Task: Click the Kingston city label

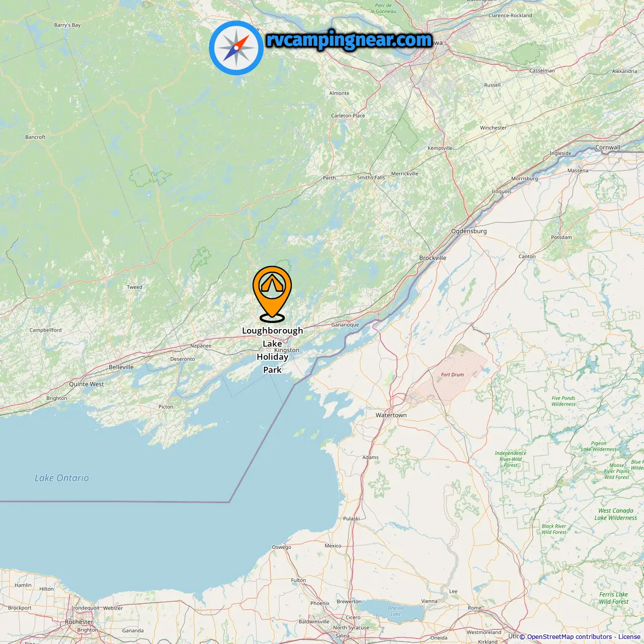Action: pyautogui.click(x=287, y=350)
